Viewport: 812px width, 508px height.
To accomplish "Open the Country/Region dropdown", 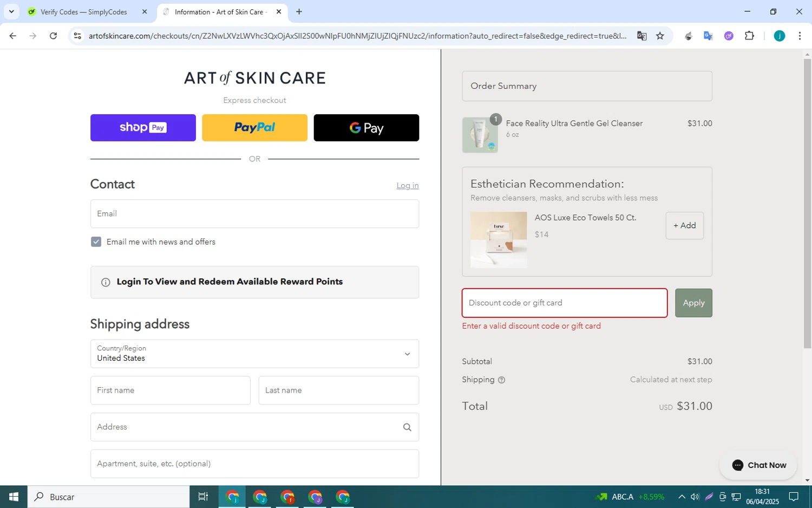I will 254,354.
